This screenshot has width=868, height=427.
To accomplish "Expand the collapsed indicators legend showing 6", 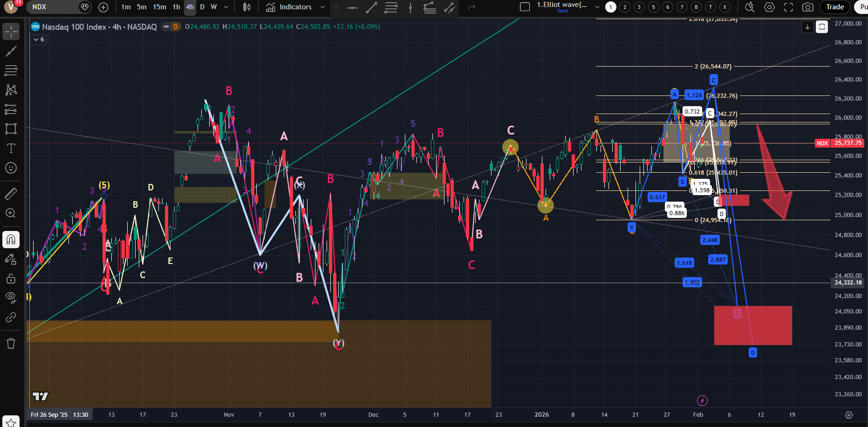I will [x=39, y=40].
